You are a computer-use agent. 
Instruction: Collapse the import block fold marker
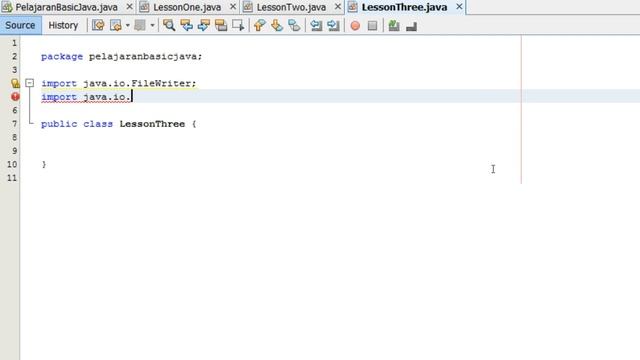29,83
